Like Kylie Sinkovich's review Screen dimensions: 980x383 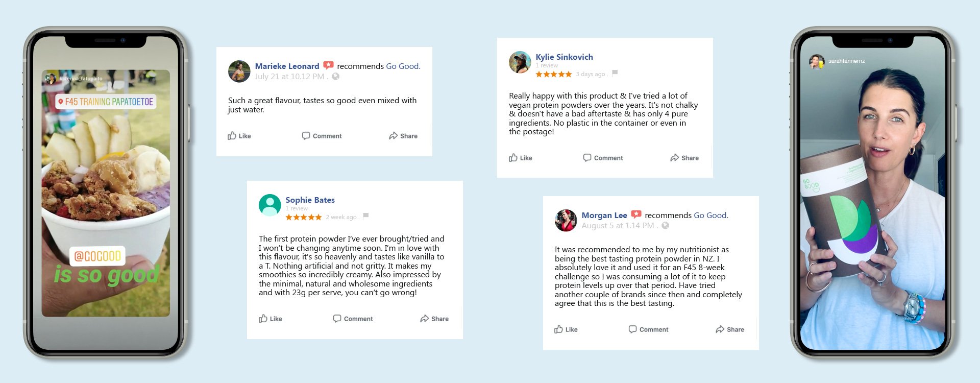click(520, 158)
